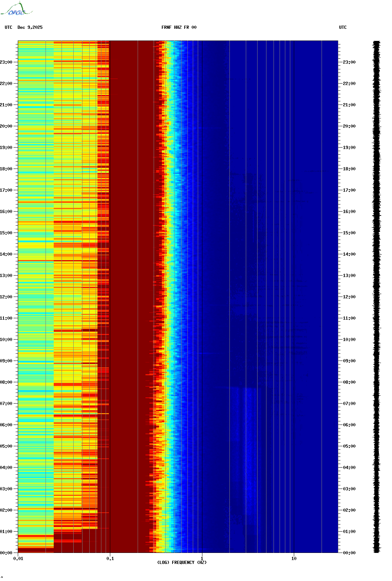Click the left 12:00 time label
The height and width of the screenshot is (581, 392).
[6, 297]
